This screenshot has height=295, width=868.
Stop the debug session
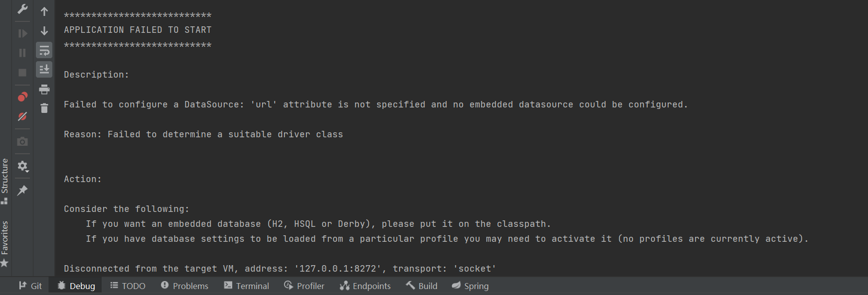coord(22,73)
